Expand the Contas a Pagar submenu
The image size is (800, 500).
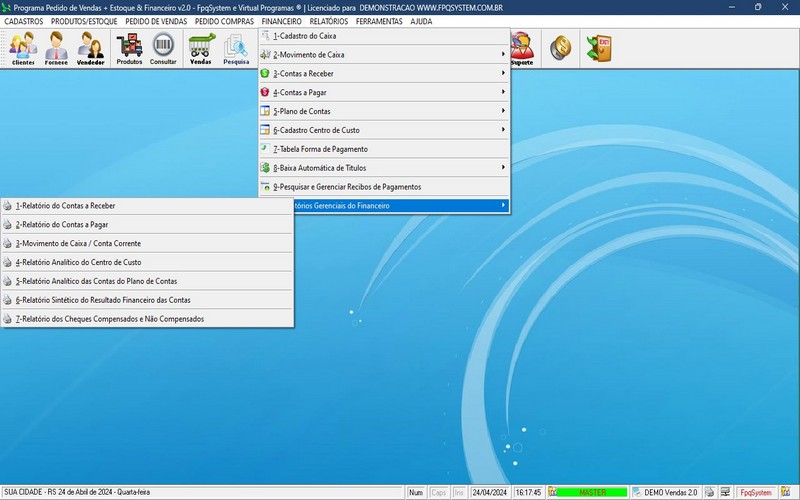(x=385, y=92)
